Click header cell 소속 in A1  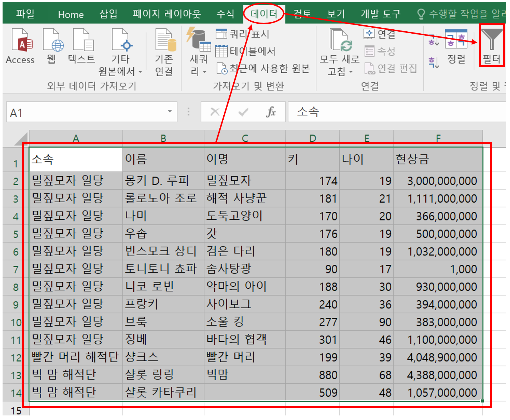pyautogui.click(x=76, y=160)
